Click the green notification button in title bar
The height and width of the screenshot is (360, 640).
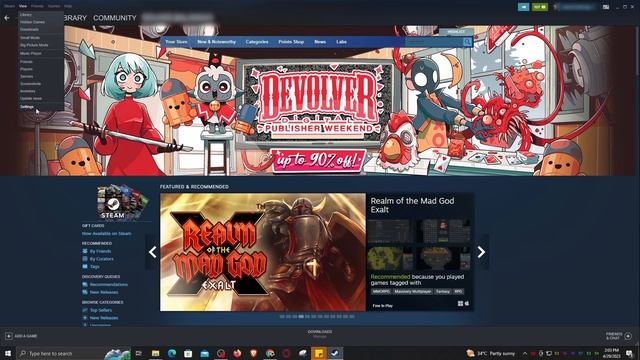point(540,7)
